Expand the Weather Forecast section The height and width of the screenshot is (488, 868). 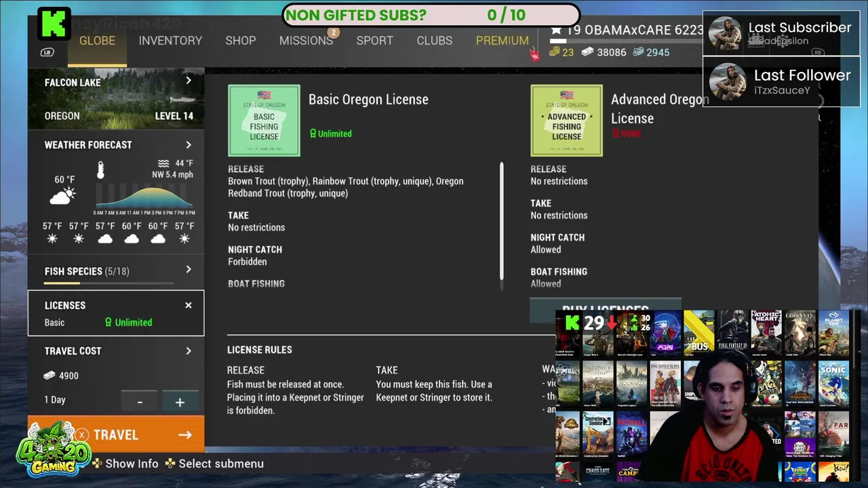pyautogui.click(x=189, y=145)
